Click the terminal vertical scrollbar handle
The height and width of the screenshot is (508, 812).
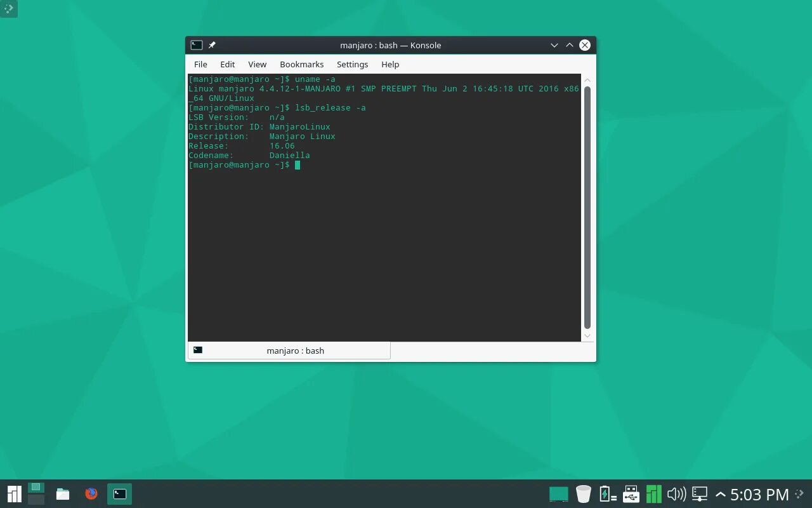(x=587, y=208)
